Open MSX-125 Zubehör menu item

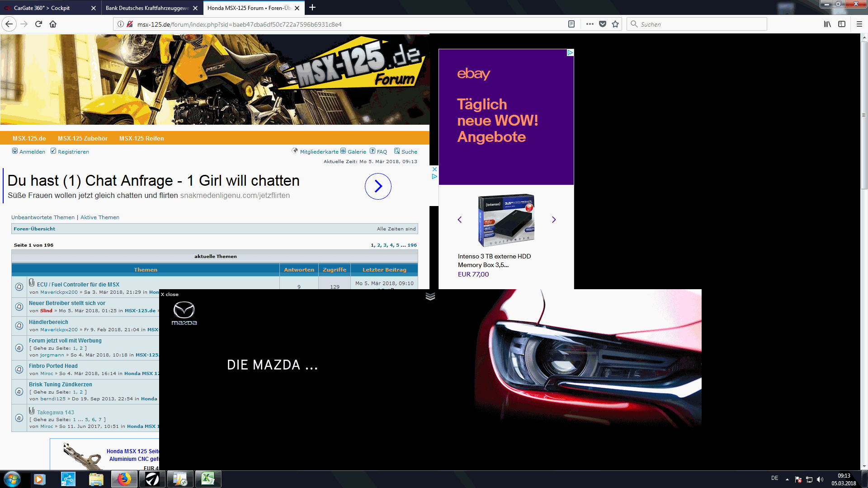pos(83,138)
